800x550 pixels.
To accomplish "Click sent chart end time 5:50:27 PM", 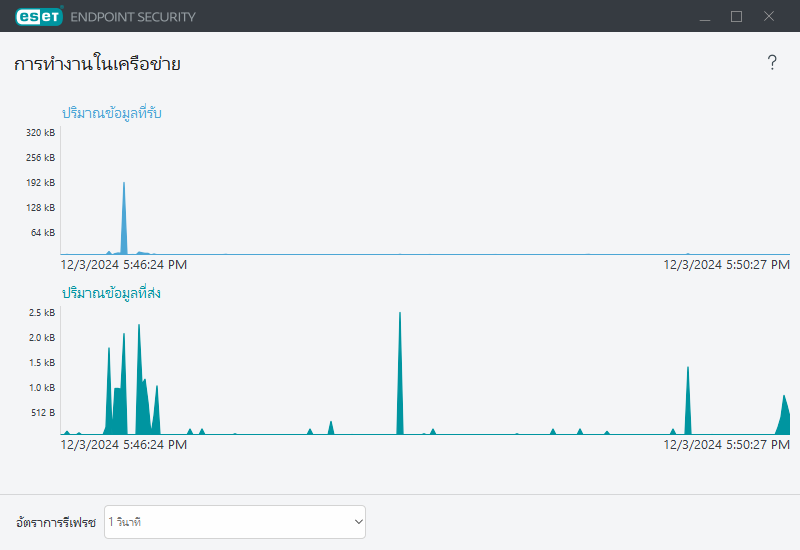I will (727, 444).
